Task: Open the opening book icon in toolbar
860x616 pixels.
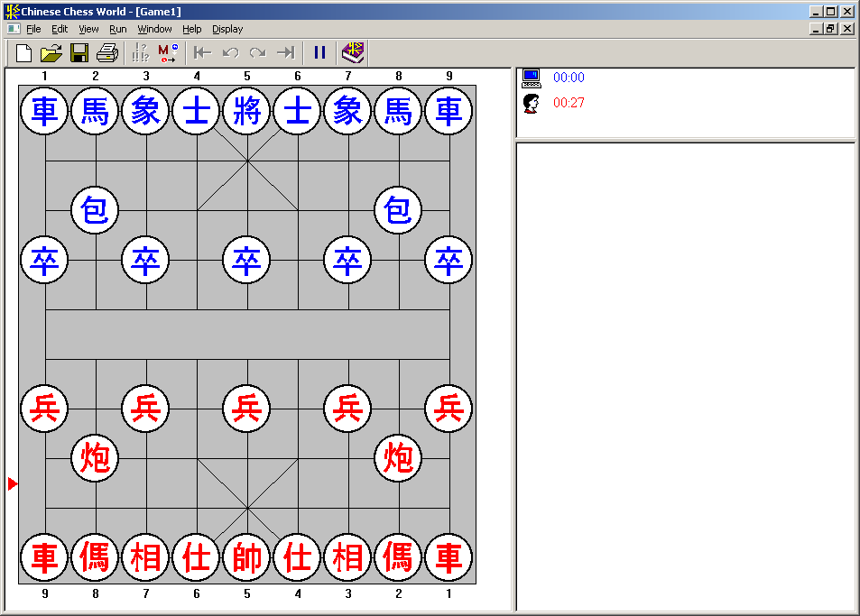Action: (x=353, y=52)
